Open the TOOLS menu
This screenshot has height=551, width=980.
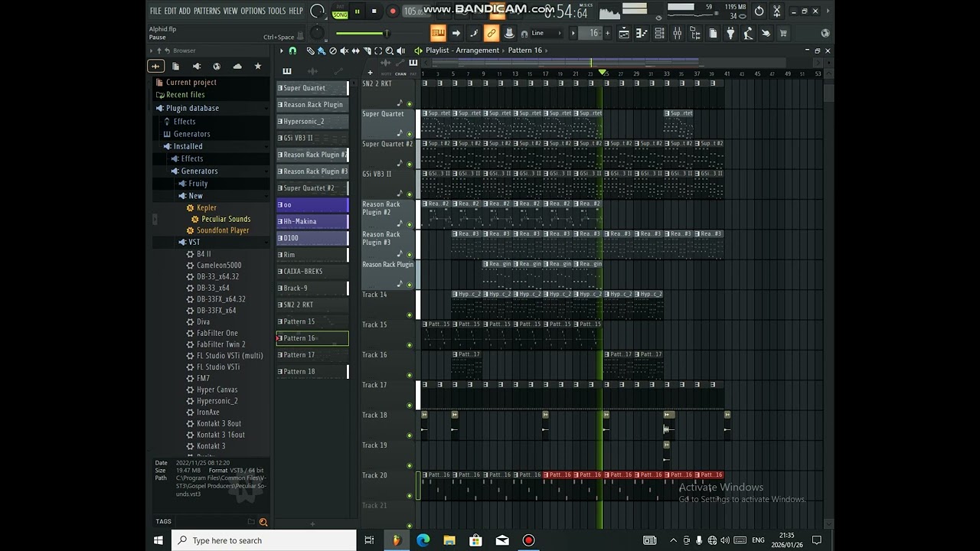point(276,11)
